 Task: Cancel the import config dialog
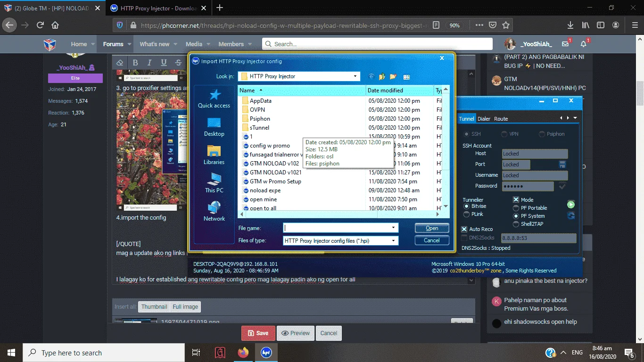(x=432, y=240)
